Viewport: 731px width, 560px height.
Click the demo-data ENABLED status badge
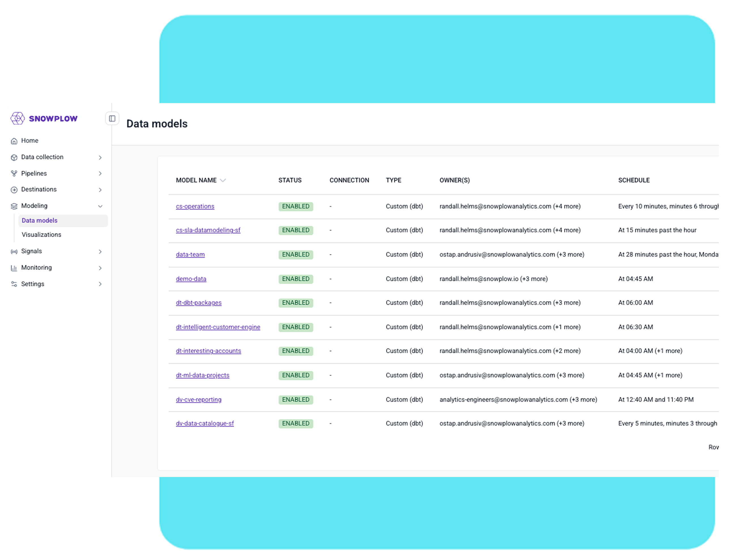coord(295,279)
